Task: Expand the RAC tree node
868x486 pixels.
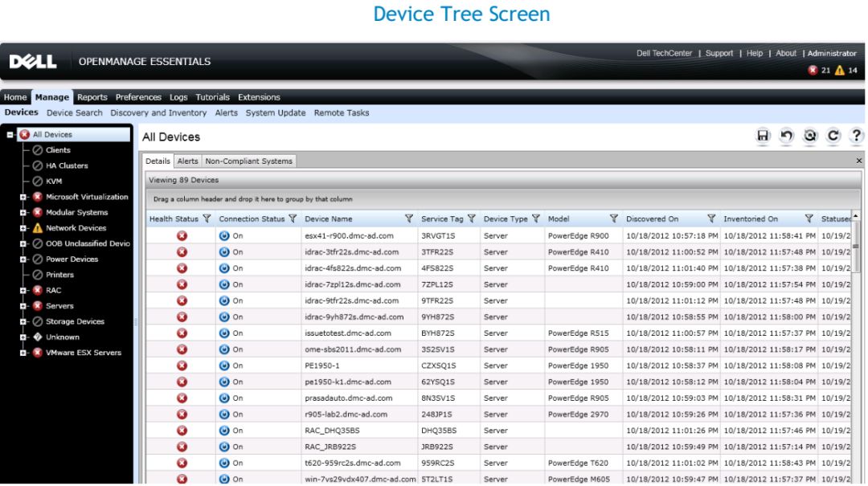Action: tap(23, 291)
